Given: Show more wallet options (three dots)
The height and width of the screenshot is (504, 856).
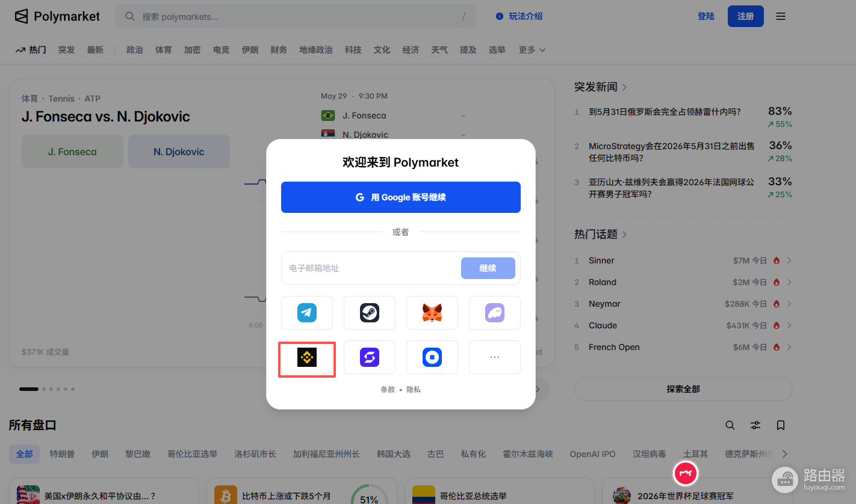Looking at the screenshot, I should pos(495,357).
